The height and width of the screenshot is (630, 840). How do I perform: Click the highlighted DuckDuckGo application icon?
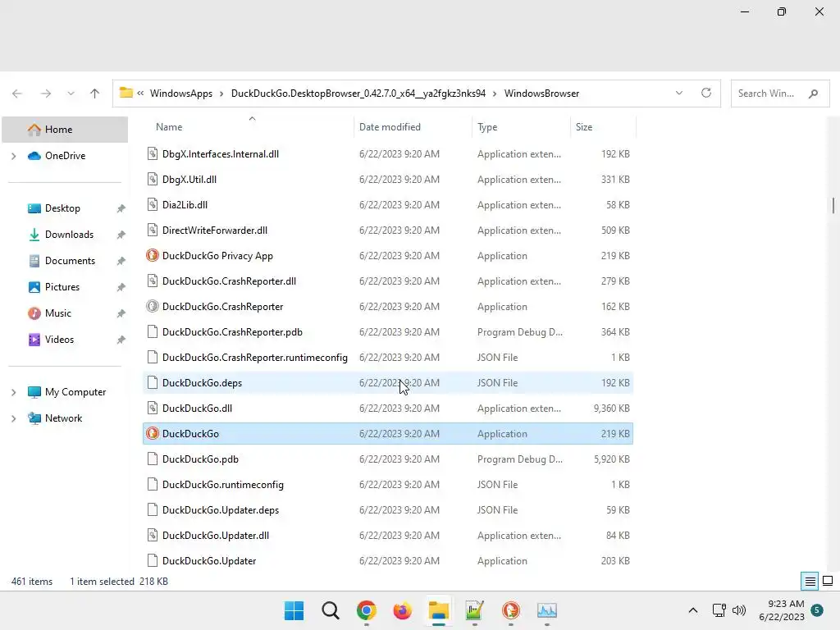153,433
